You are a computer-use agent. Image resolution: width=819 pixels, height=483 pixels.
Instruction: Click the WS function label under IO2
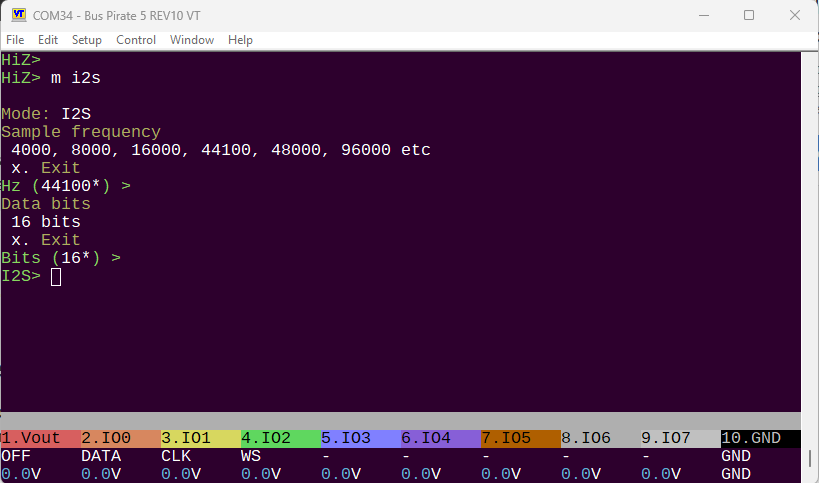pyautogui.click(x=251, y=456)
